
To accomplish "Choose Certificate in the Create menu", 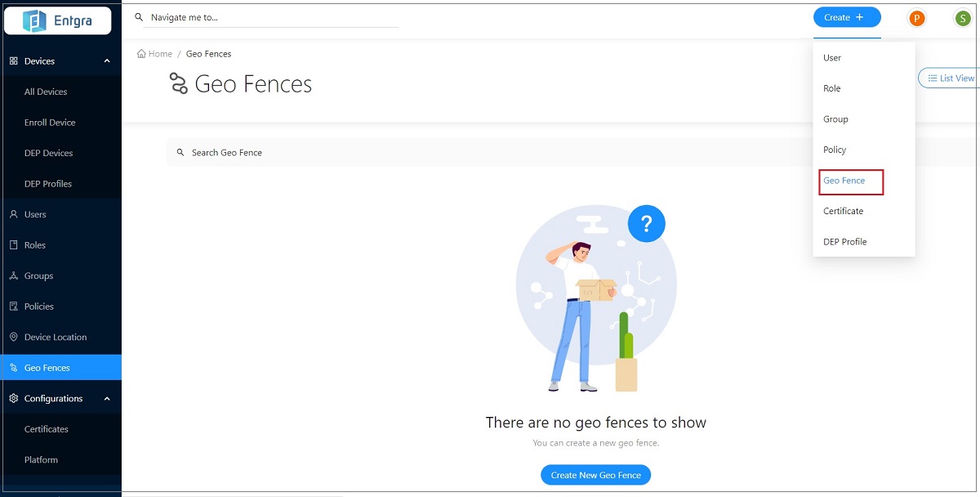I will click(x=843, y=211).
